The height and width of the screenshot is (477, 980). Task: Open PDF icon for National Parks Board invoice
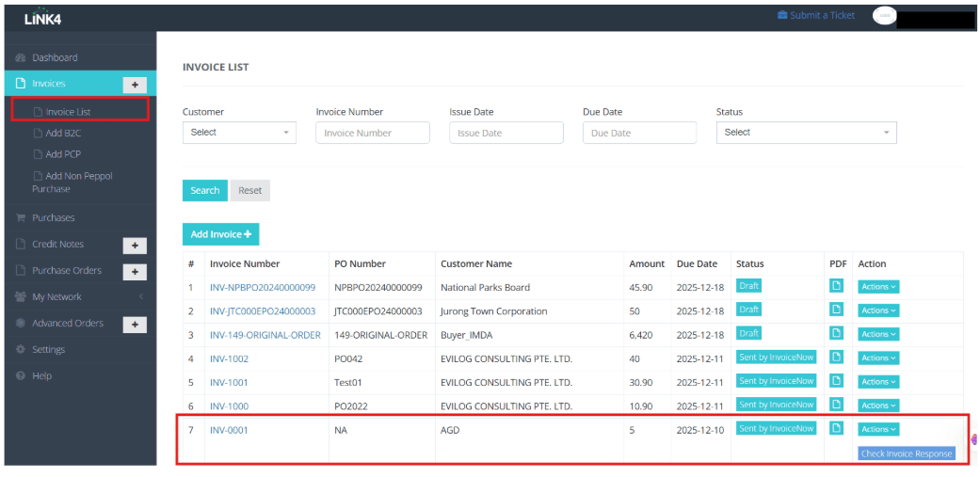click(836, 286)
